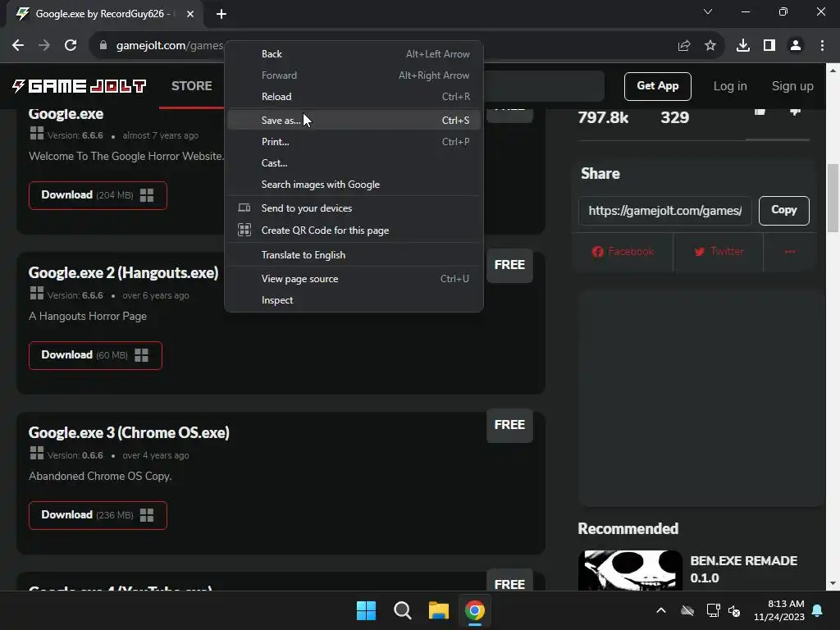Click the FREE badge on Google.exe 2
Image resolution: width=840 pixels, height=630 pixels.
509,265
